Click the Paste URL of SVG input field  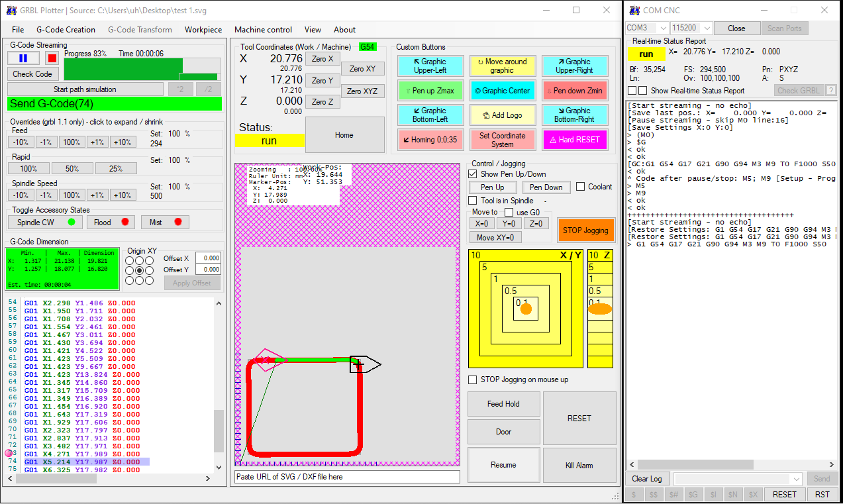coord(347,477)
